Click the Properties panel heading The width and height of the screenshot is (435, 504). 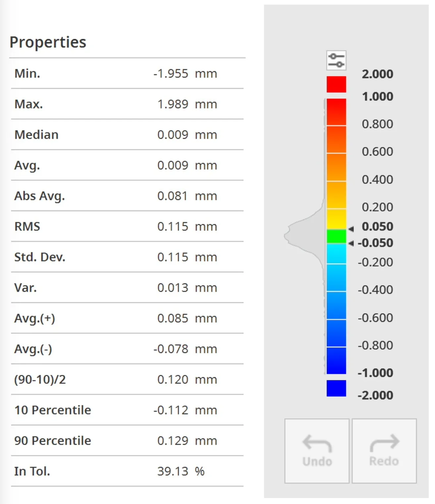click(x=48, y=42)
